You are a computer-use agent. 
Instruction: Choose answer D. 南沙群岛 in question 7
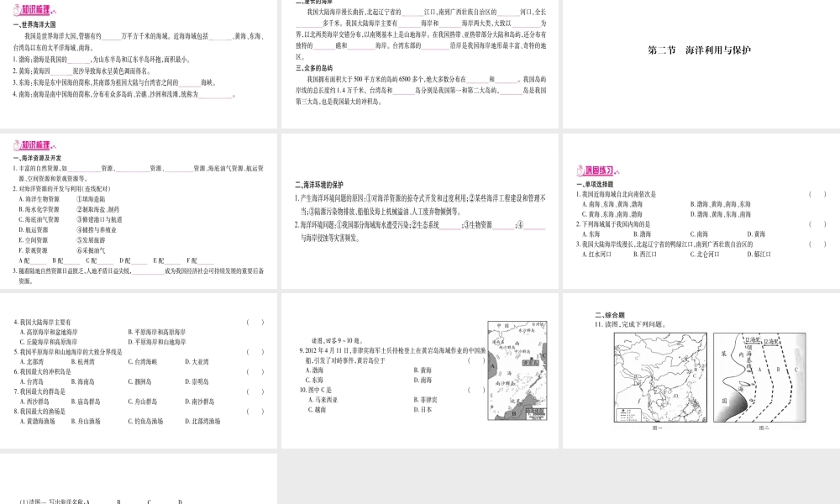coord(200,402)
